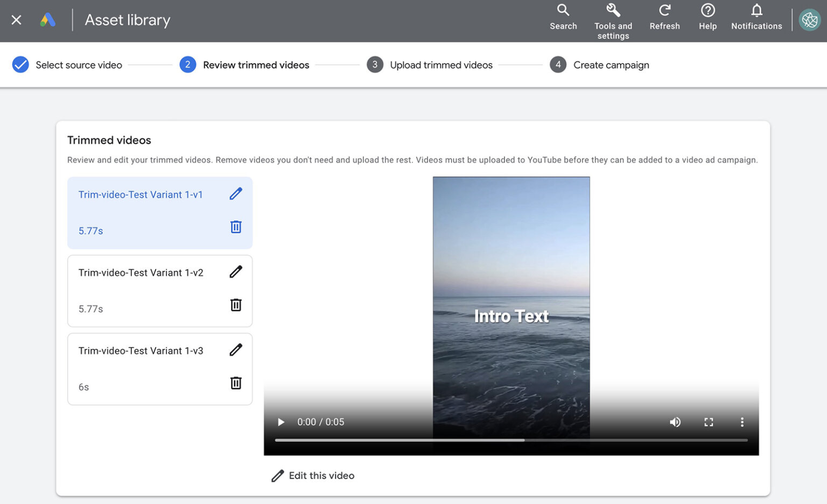
Task: Click the video seek bar
Action: click(x=511, y=439)
